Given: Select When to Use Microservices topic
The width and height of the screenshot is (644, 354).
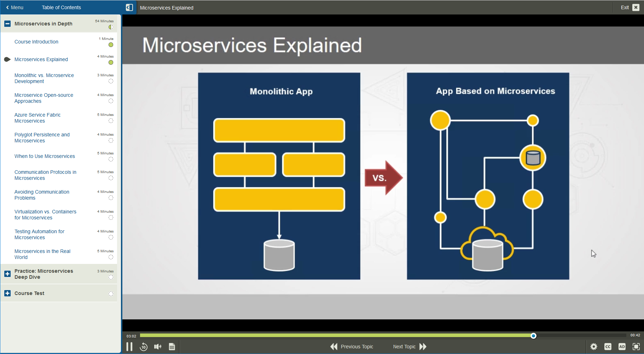Looking at the screenshot, I should pyautogui.click(x=45, y=156).
